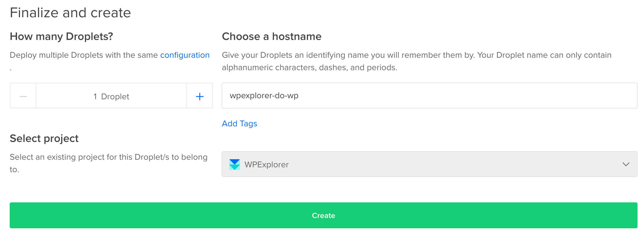Click the 'Add Tags' link
The width and height of the screenshot is (644, 238).
239,124
